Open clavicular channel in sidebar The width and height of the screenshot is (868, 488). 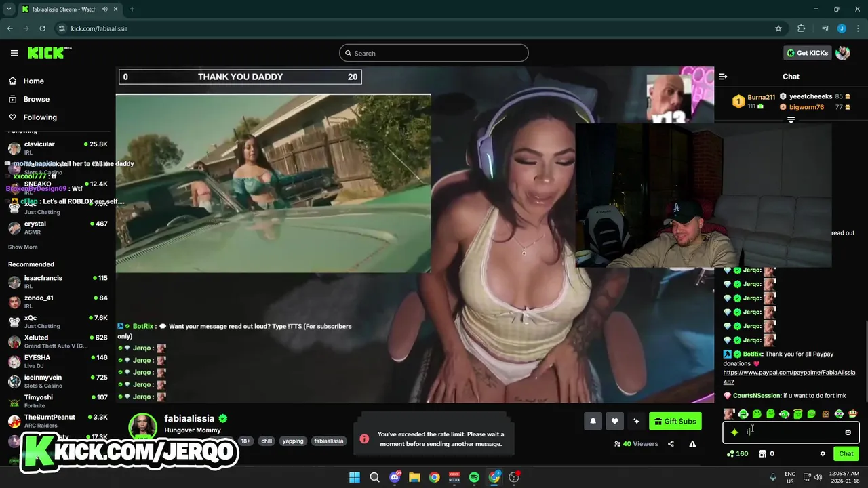(58, 148)
